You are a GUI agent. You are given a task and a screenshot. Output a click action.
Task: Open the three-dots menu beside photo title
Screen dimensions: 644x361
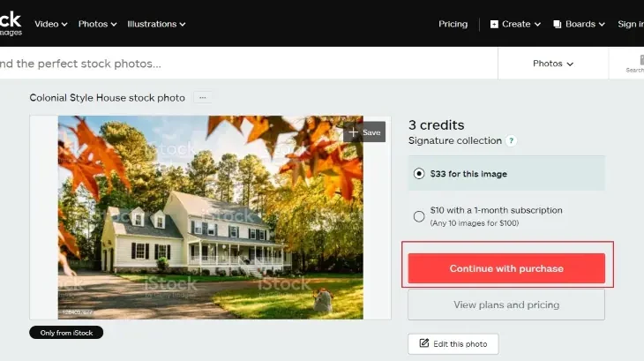coord(203,98)
